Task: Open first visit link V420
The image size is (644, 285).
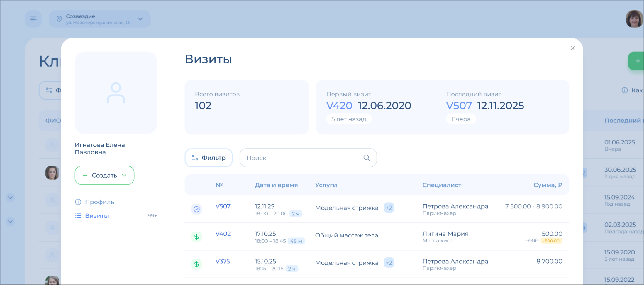Action: tap(339, 106)
